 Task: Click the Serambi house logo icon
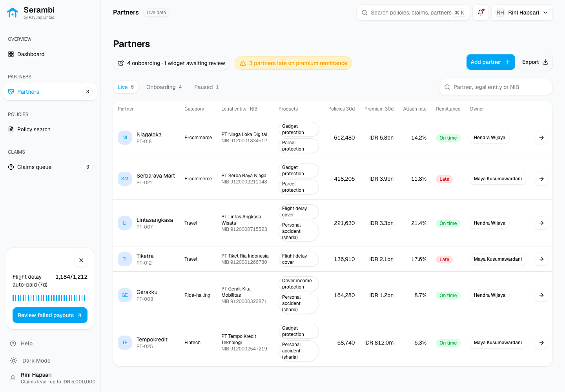[x=13, y=13]
